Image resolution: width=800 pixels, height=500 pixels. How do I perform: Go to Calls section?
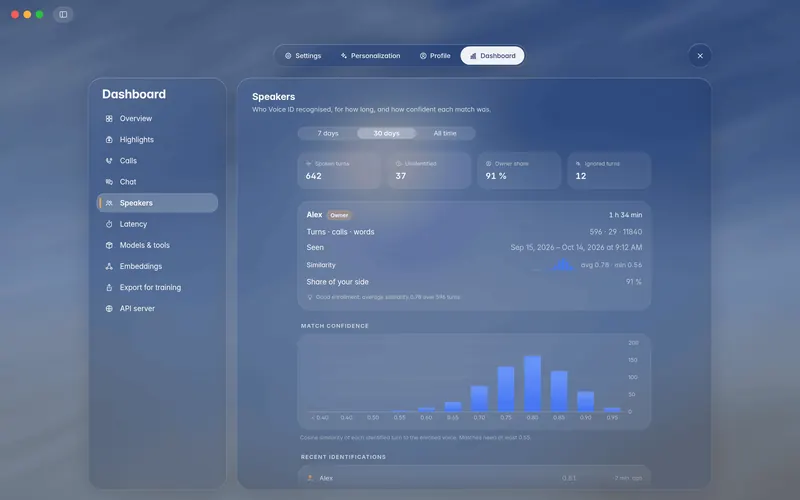[x=157, y=161]
